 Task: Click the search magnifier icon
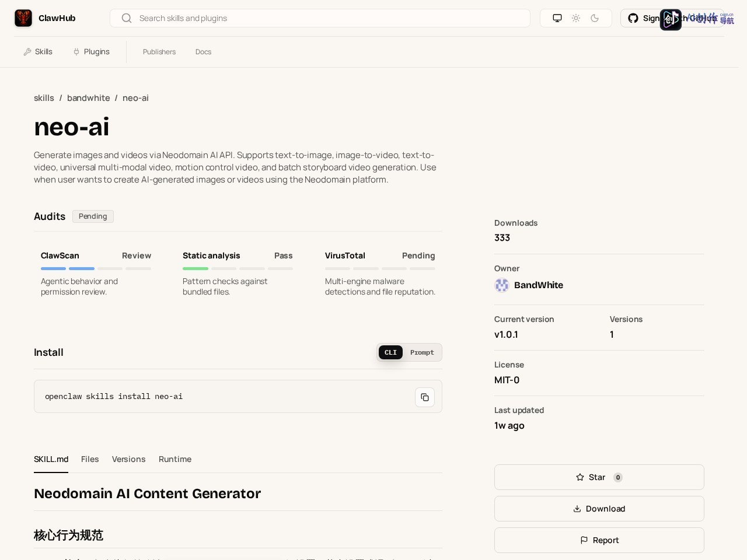[x=127, y=18]
